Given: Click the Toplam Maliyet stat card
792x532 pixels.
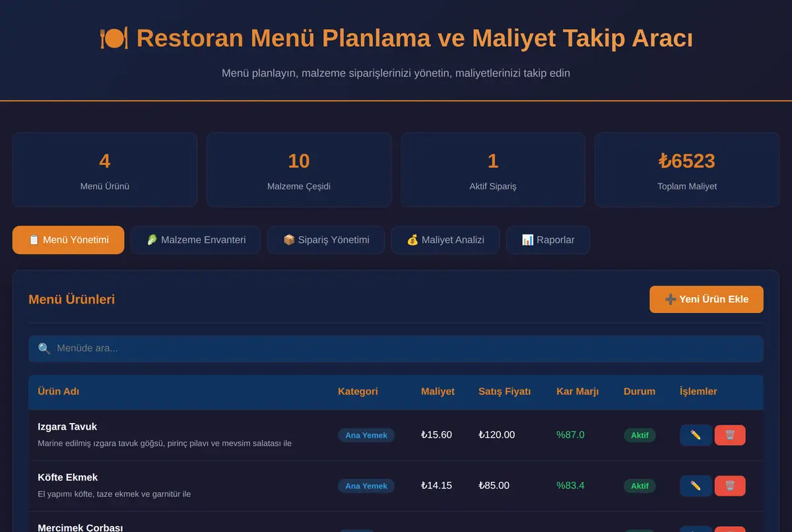Looking at the screenshot, I should (687, 170).
